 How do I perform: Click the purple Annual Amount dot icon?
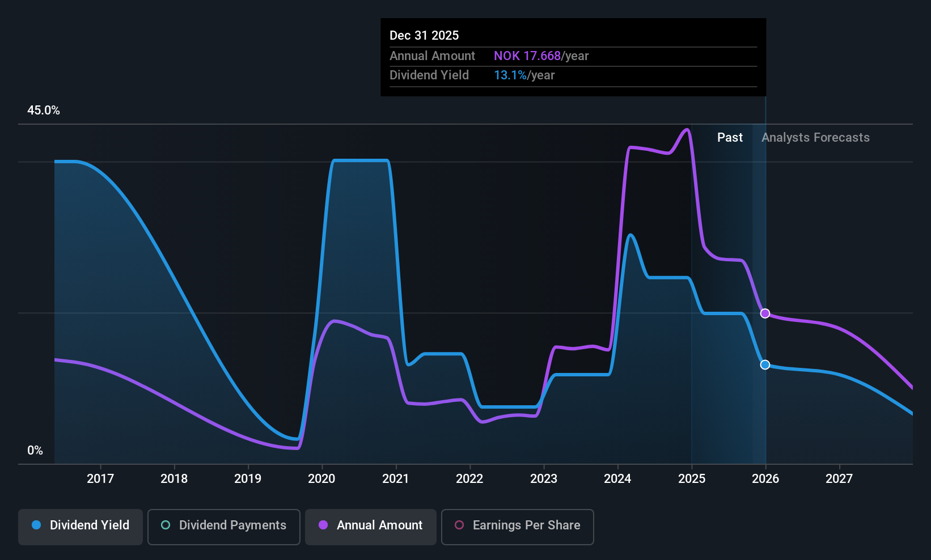tap(323, 526)
